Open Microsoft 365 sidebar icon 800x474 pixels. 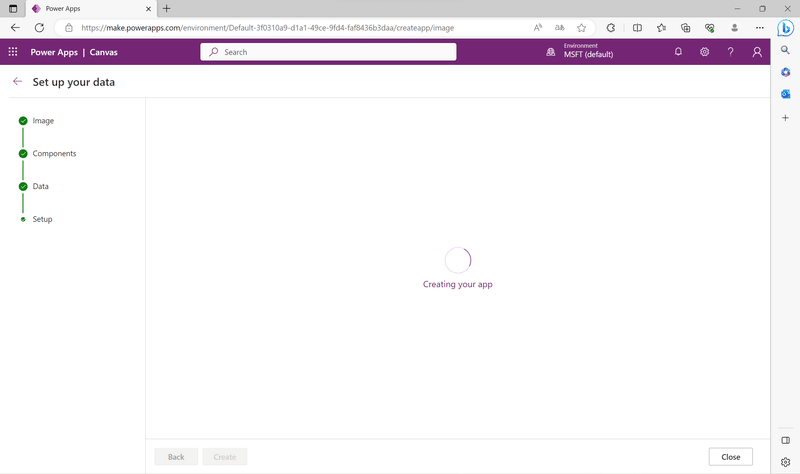click(785, 72)
